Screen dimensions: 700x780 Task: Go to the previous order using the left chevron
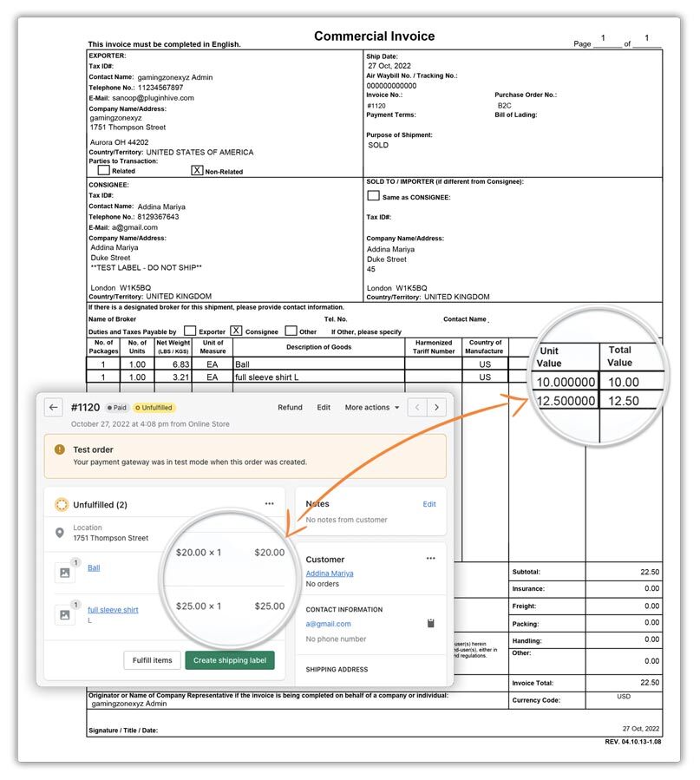[417, 407]
